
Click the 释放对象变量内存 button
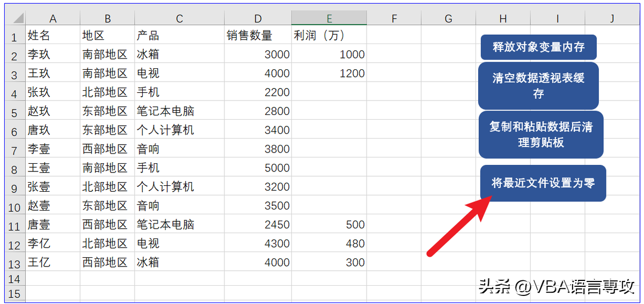(x=538, y=47)
